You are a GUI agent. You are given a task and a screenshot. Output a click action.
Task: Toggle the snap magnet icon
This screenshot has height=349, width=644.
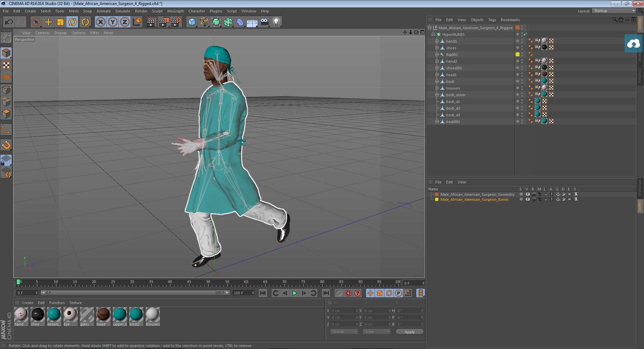pyautogui.click(x=6, y=145)
